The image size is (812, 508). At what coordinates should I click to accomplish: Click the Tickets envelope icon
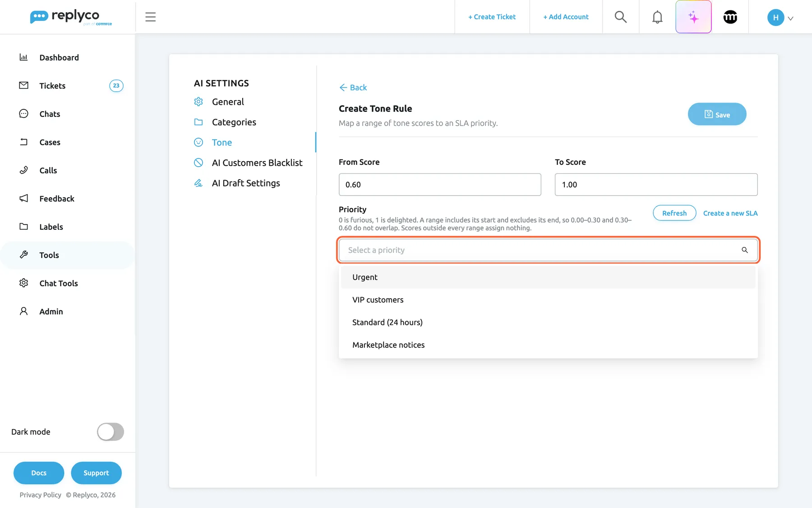[x=23, y=85]
